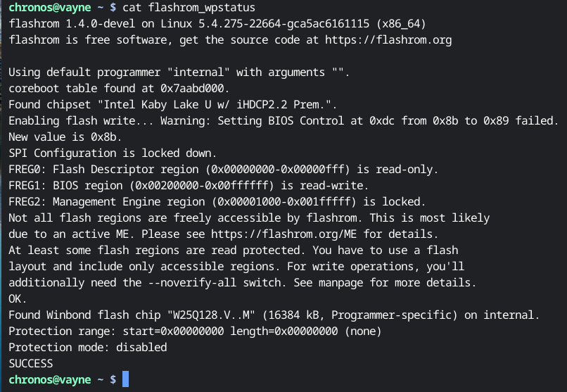
Task: Click the flashrom 1.4.0-devel version text
Action: click(72, 24)
